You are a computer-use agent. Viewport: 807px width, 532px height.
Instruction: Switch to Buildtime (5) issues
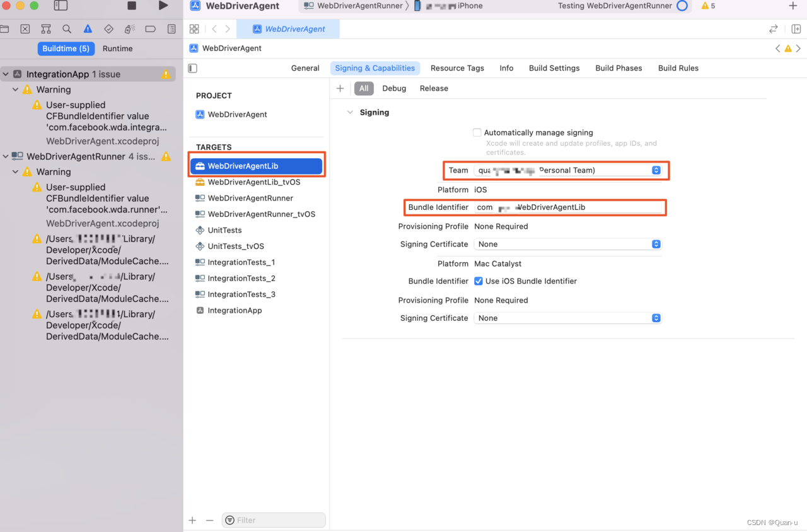(66, 49)
